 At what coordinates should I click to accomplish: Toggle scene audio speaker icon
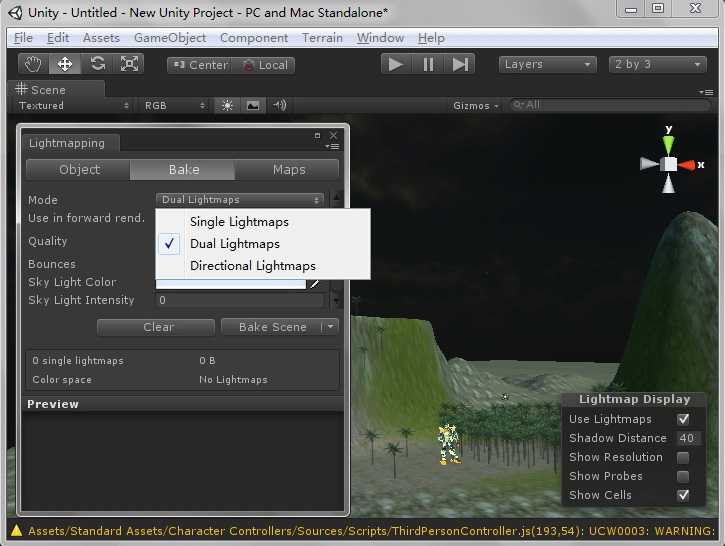pos(279,105)
